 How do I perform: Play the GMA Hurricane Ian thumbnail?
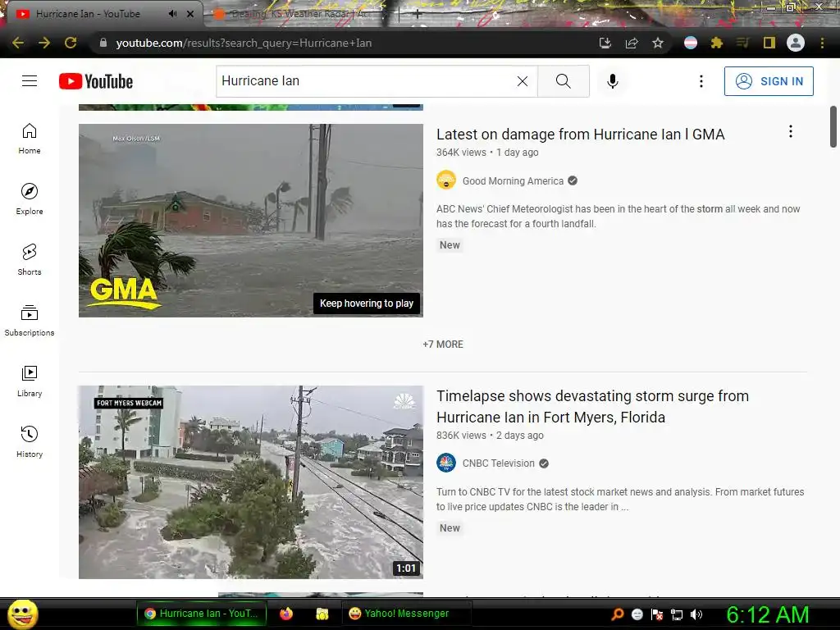click(x=251, y=220)
